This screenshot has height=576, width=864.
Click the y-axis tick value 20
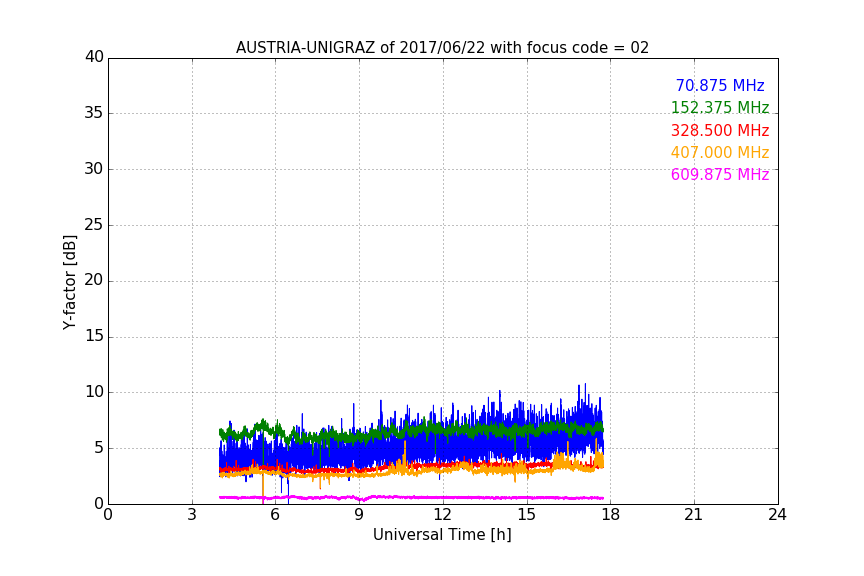[94, 280]
